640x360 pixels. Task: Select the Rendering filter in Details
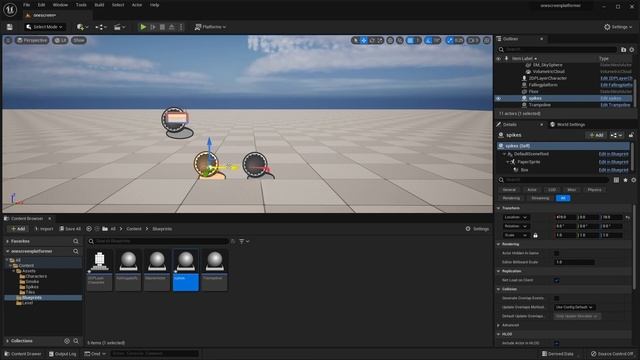(511, 198)
